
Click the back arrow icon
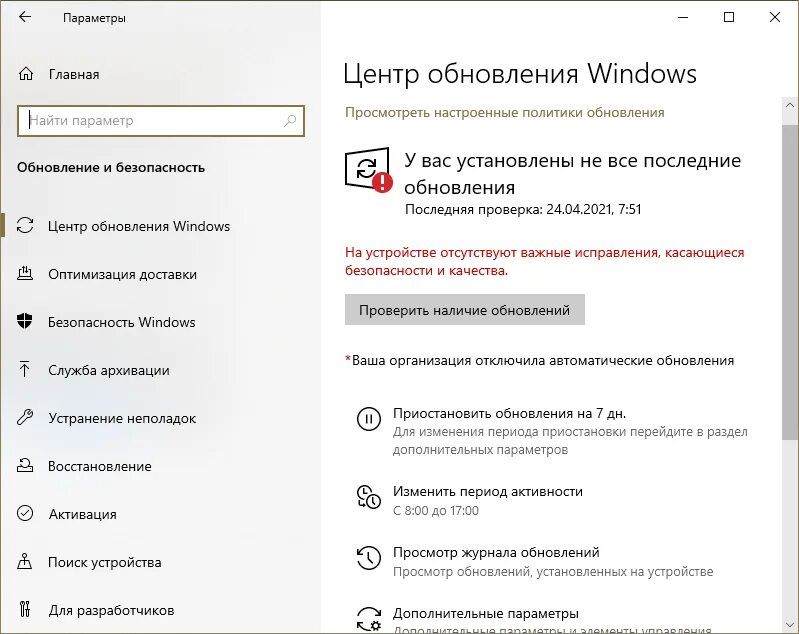24,17
